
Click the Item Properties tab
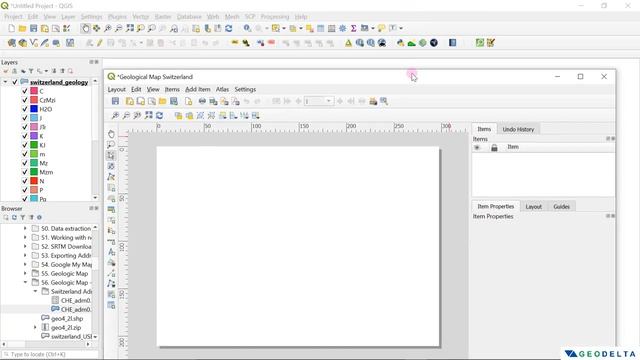click(x=496, y=207)
